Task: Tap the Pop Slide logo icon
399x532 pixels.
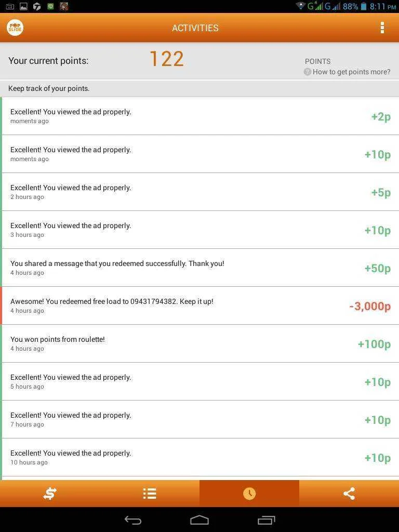Action: (15, 28)
